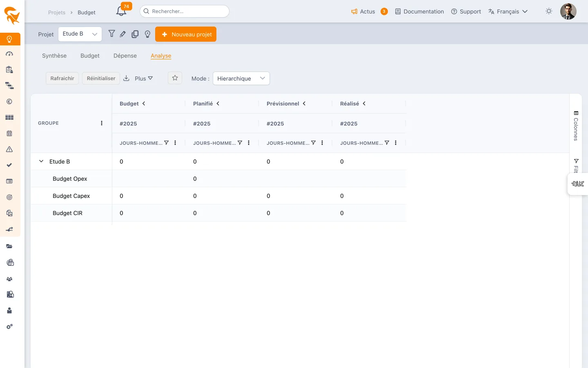Open the Gantt chart icon in the sidebar

pos(9,86)
